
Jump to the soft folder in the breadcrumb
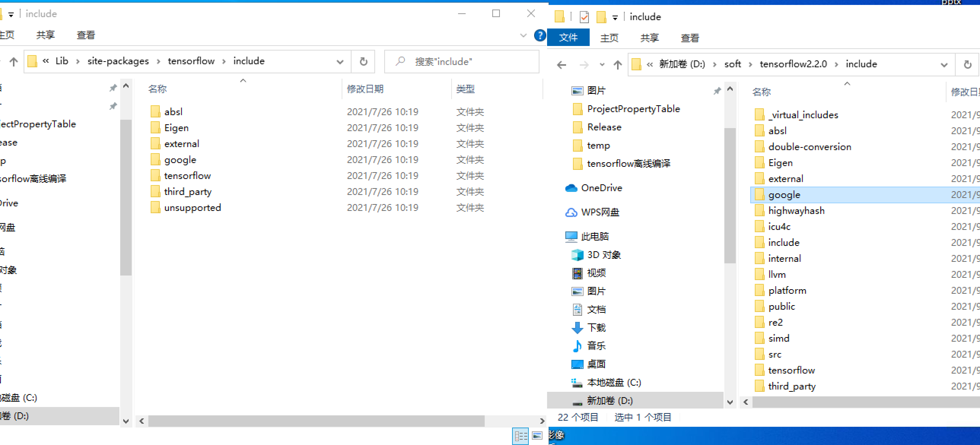click(x=733, y=64)
